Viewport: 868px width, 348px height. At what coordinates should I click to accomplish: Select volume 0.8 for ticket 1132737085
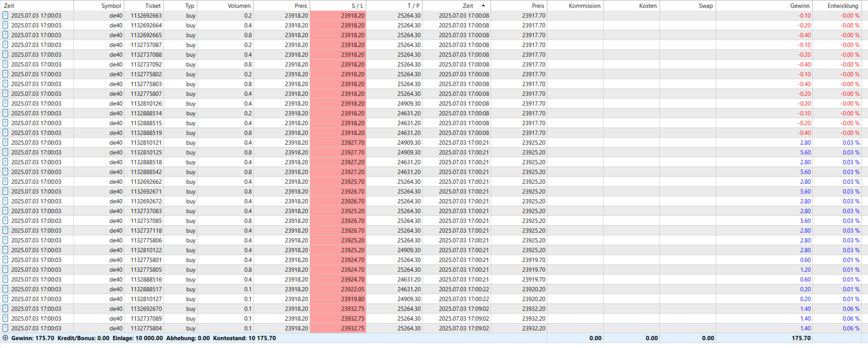pos(248,221)
